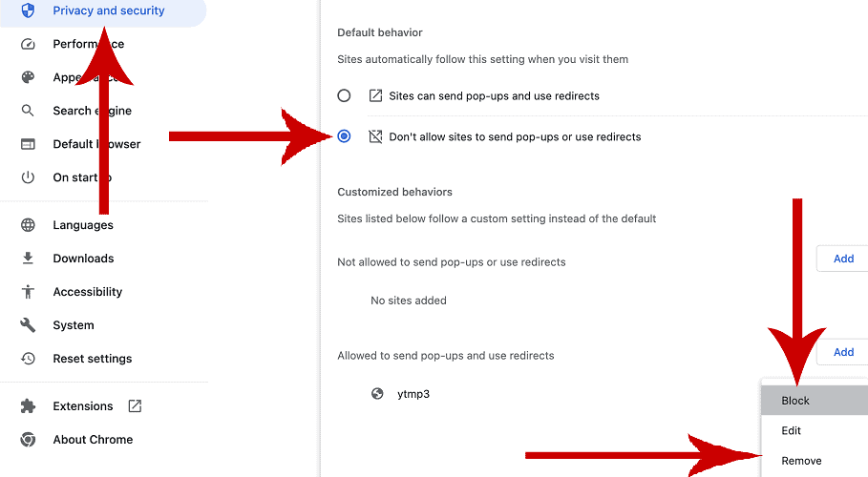Click the Appearance palette icon
The width and height of the screenshot is (868, 477).
coord(28,77)
